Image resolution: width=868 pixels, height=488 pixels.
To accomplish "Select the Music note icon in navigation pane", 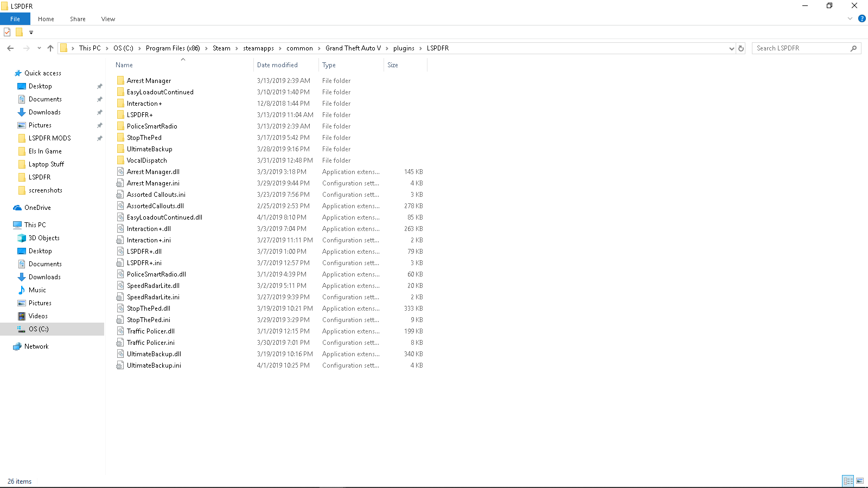I will [22, 290].
